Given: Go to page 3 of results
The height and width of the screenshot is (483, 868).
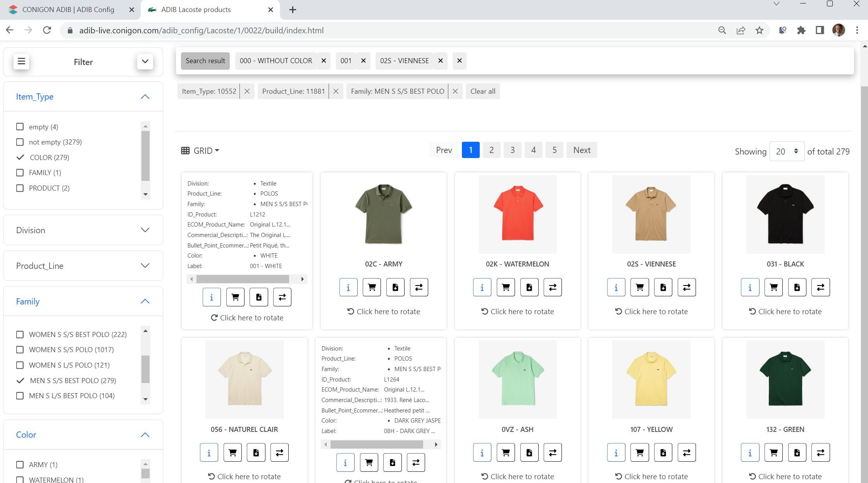Looking at the screenshot, I should point(512,150).
